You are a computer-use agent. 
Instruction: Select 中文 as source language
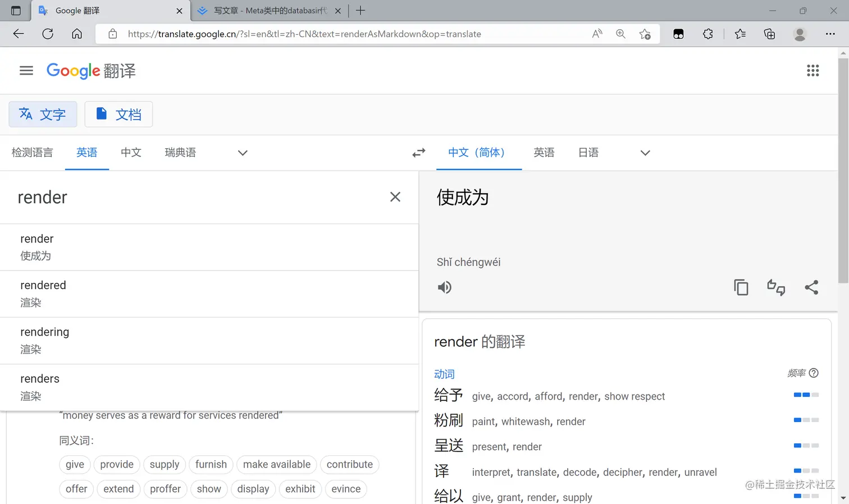131,153
